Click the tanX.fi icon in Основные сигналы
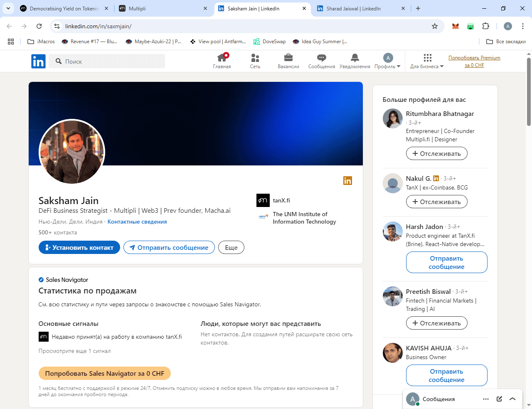Screen dimensions: 532x409 click(44, 337)
